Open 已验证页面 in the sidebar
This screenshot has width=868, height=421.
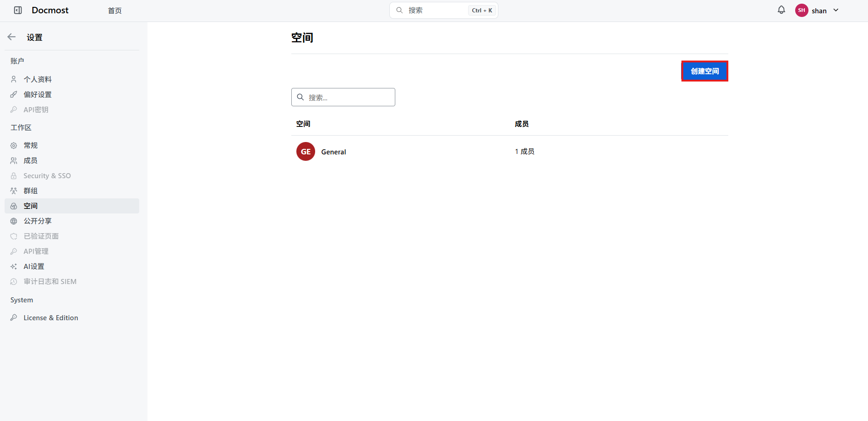(x=72, y=236)
